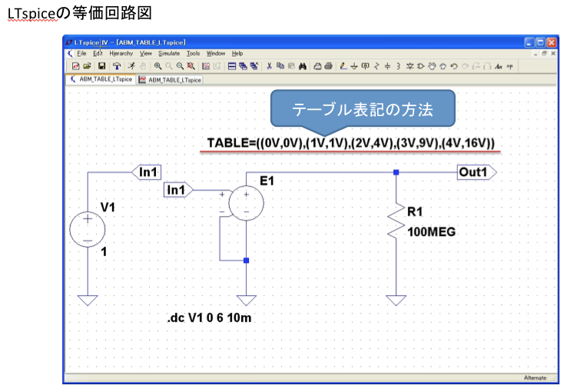577x392 pixels.
Task: Select the Zoom Out magnifier with minus
Action: coord(180,66)
